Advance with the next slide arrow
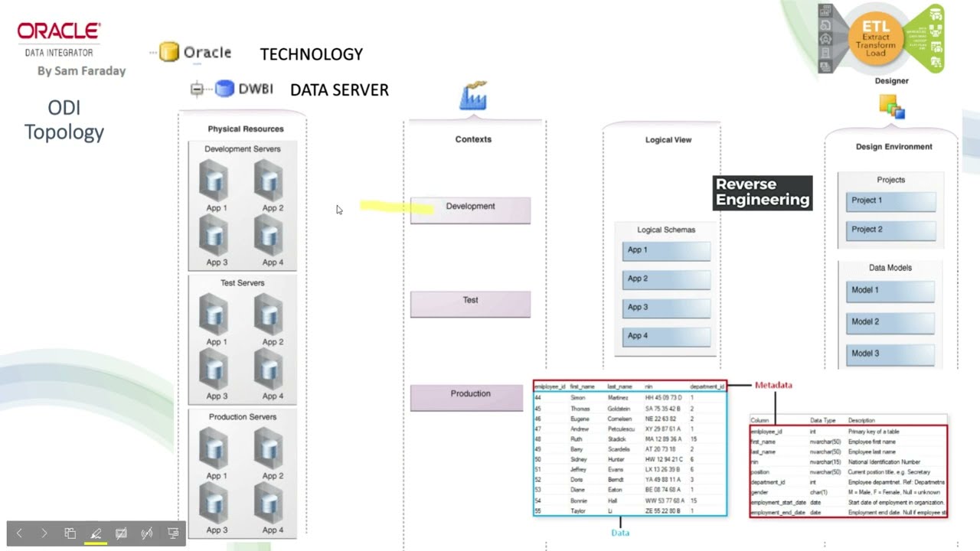The height and width of the screenshot is (551, 980). [44, 533]
